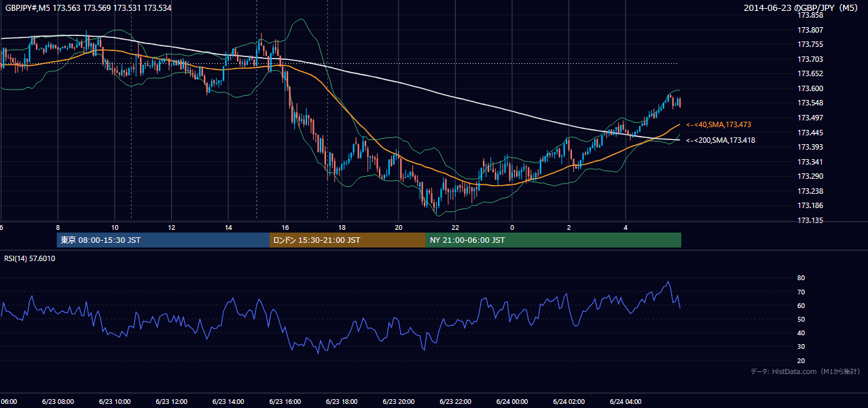The image size is (868, 408).
Task: Click the 6/23 12:00 time axis label
Action: tap(171, 402)
